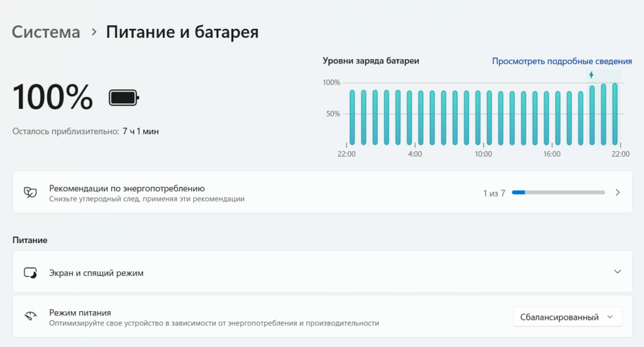Go back to Система in breadcrumb
Image resolution: width=644 pixels, height=347 pixels.
[47, 32]
